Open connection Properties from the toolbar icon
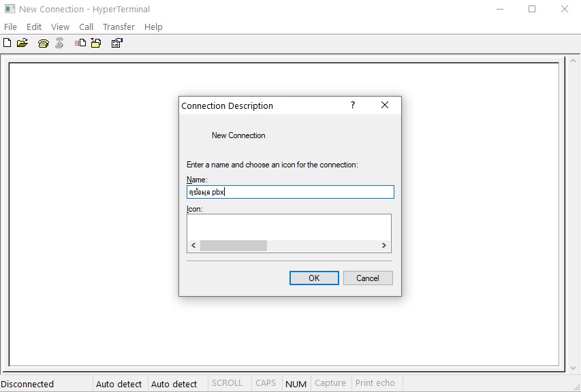The width and height of the screenshot is (581, 392). 116,42
